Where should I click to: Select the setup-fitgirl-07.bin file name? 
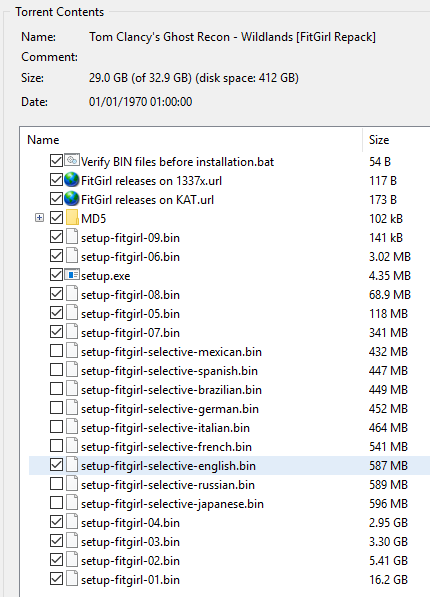(x=130, y=333)
